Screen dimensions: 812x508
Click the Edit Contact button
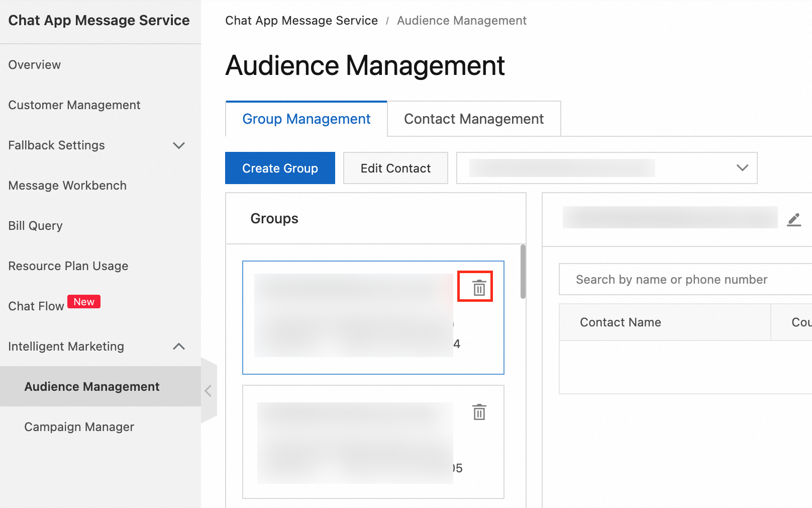[395, 168]
